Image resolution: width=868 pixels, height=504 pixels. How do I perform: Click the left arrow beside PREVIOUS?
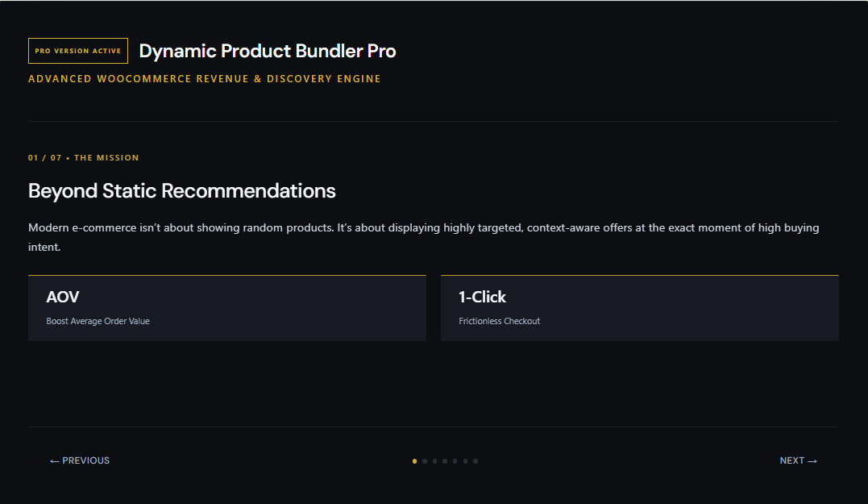point(54,460)
